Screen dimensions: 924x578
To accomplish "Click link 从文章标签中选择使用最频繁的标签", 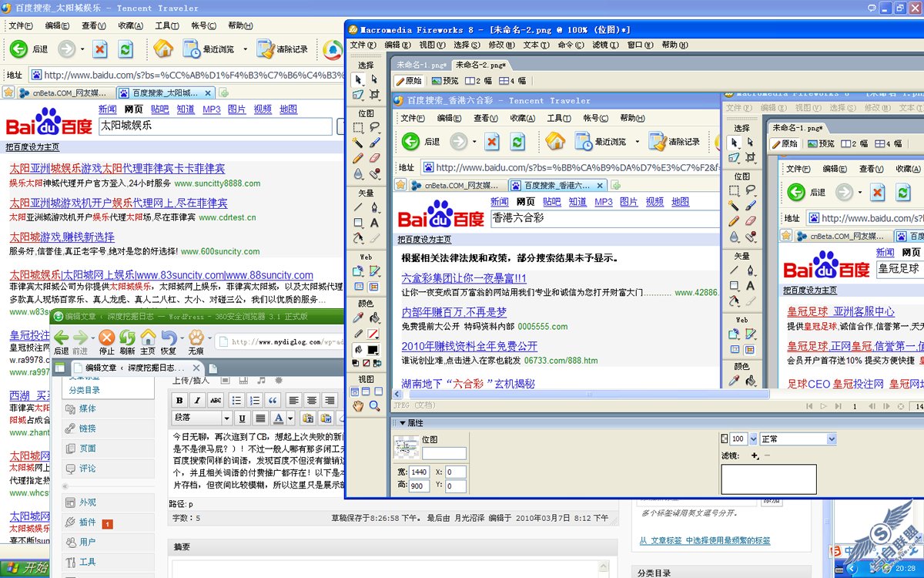I will click(x=705, y=541).
